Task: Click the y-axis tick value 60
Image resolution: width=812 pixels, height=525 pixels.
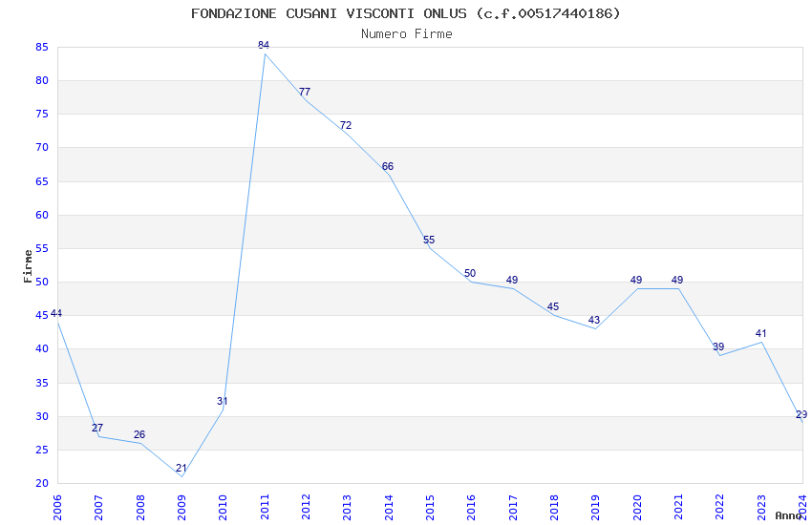Action: pyautogui.click(x=42, y=215)
